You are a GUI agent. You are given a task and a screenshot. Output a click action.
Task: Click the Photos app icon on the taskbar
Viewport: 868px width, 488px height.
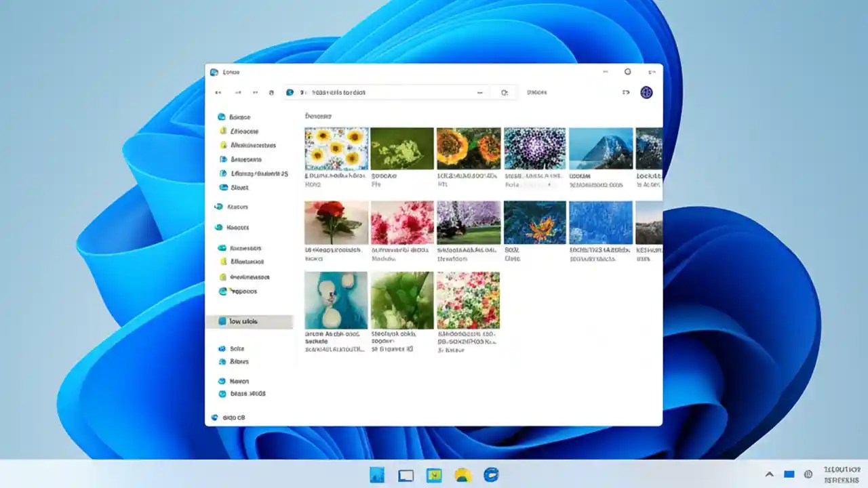(434, 475)
